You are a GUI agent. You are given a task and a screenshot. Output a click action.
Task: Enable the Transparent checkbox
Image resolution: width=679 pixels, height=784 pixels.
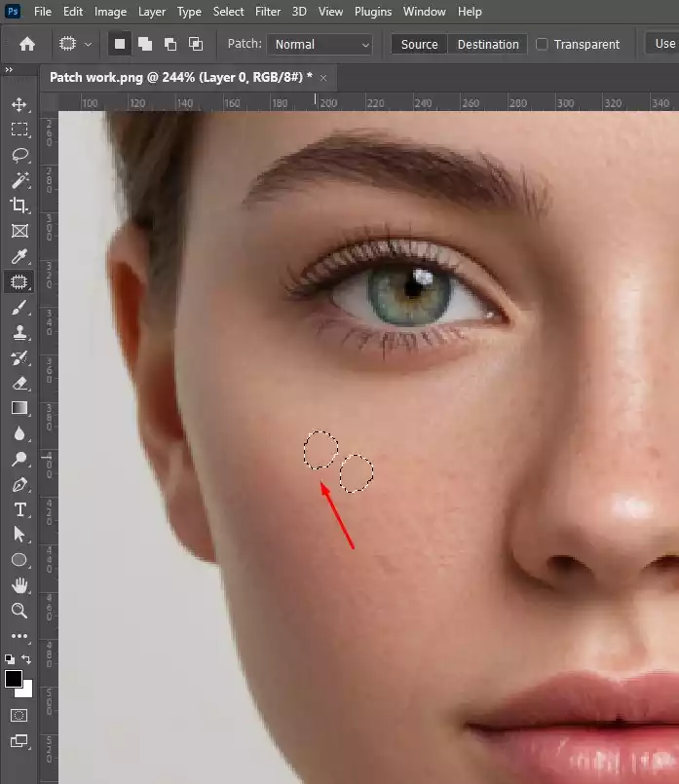542,45
